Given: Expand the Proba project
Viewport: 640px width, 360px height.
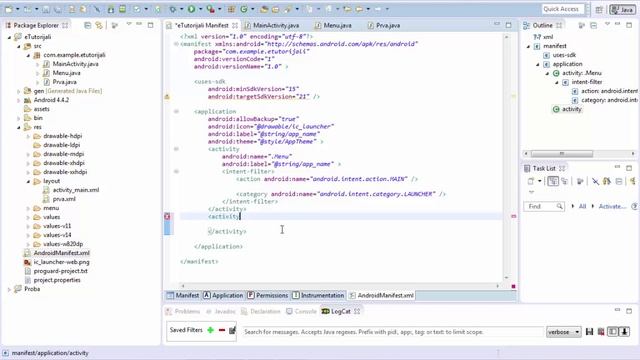Looking at the screenshot, I should pyautogui.click(x=9, y=289).
